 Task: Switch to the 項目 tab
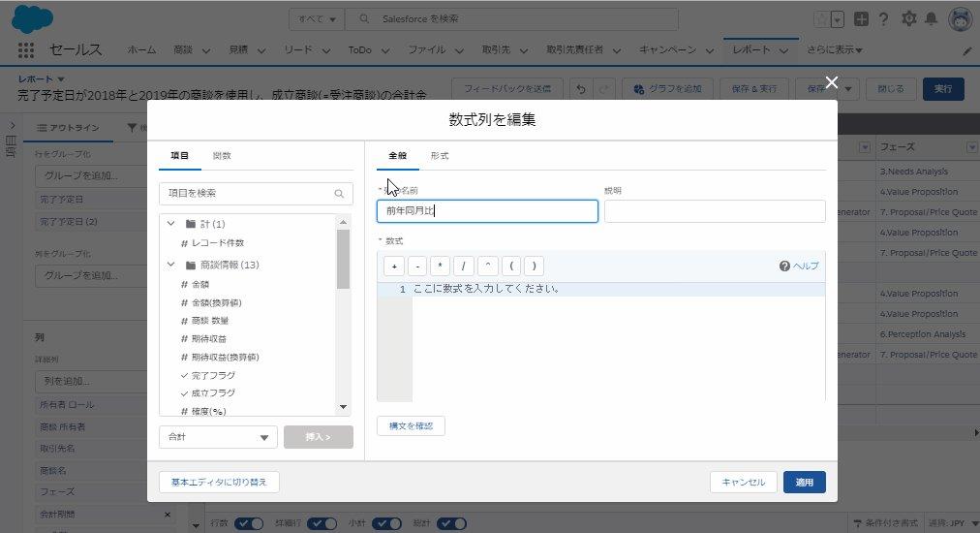click(179, 156)
